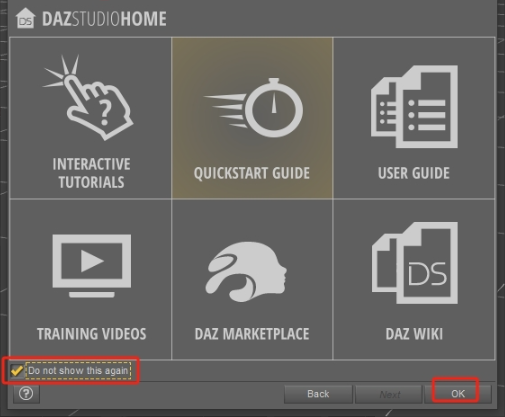
Task: Go back with the Back button
Action: (318, 394)
